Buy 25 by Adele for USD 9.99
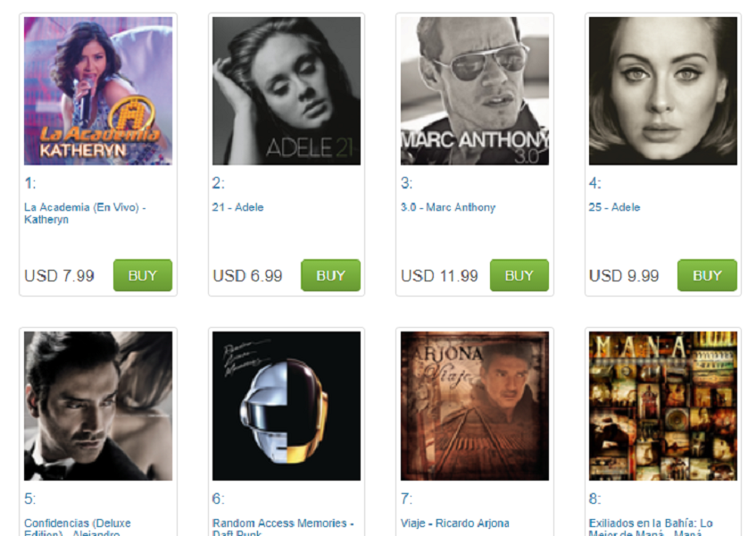This screenshot has width=756, height=536. coord(707,275)
